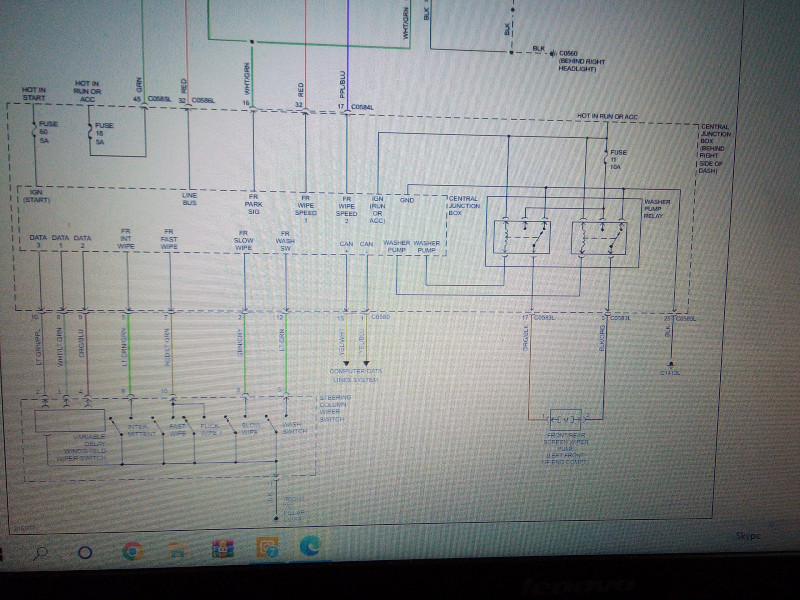Select the Skype label at bottom right
Viewport: 800px width, 600px height.
click(x=748, y=536)
